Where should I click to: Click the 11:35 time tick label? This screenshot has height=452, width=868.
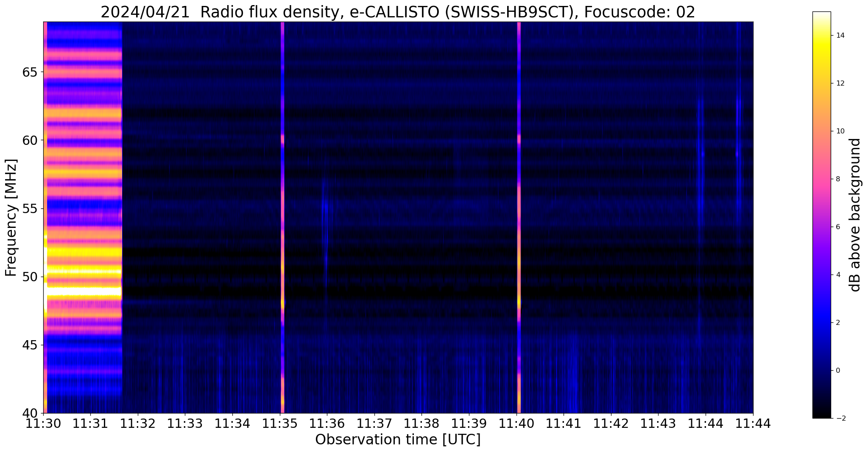click(280, 423)
